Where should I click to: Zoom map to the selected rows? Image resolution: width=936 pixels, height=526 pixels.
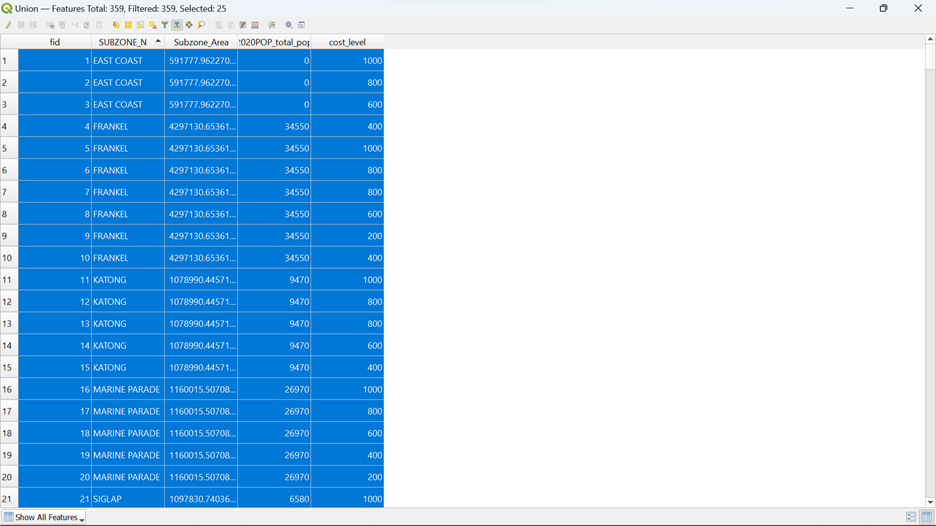[201, 25]
